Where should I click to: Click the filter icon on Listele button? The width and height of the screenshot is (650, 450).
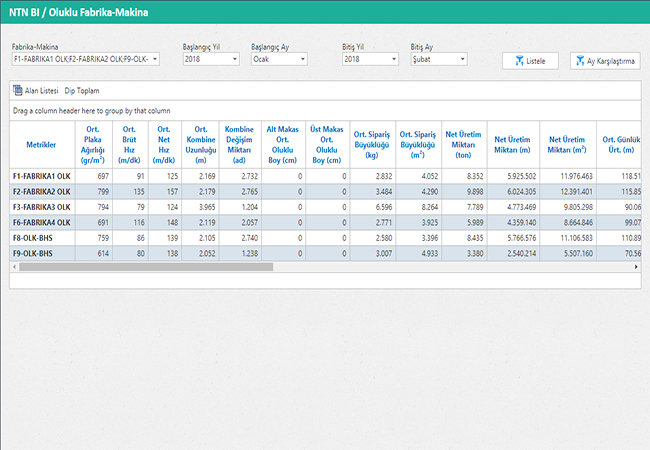(519, 61)
